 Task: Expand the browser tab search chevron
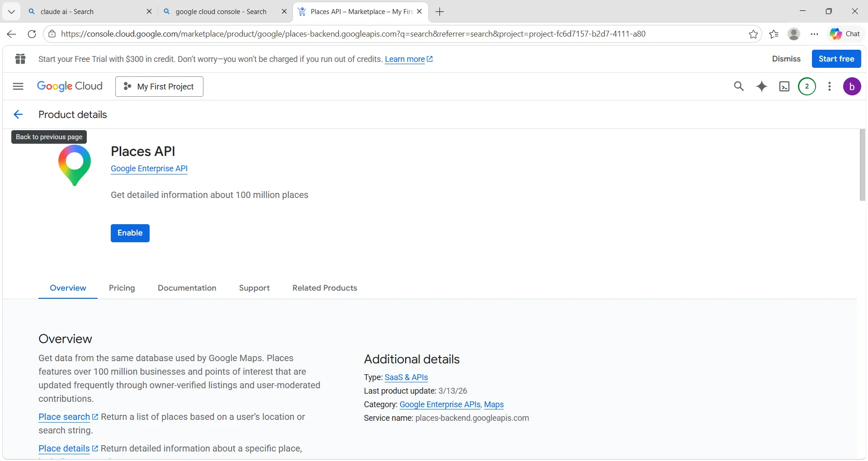pyautogui.click(x=11, y=12)
